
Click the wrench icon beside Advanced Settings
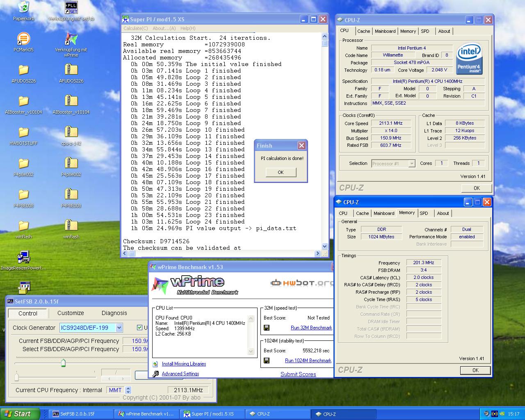(x=155, y=374)
